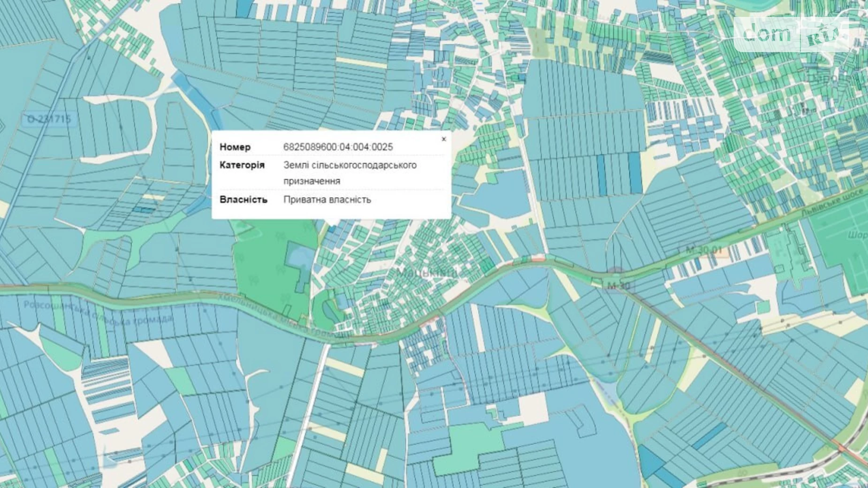The image size is (868, 488).
Task: Click the Мацьківці village label
Action: pos(426,272)
